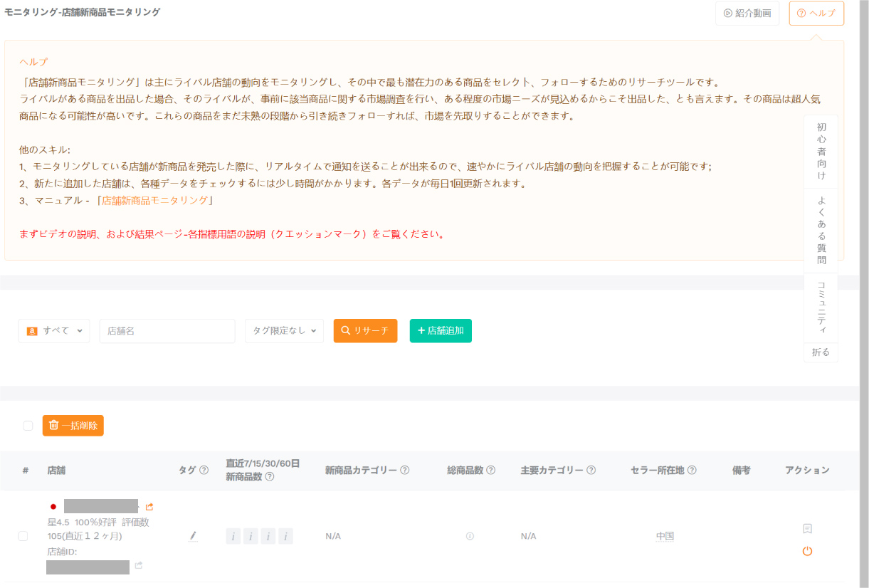Click help icon beside セラー所在地 header
869x588 pixels.
tap(692, 470)
